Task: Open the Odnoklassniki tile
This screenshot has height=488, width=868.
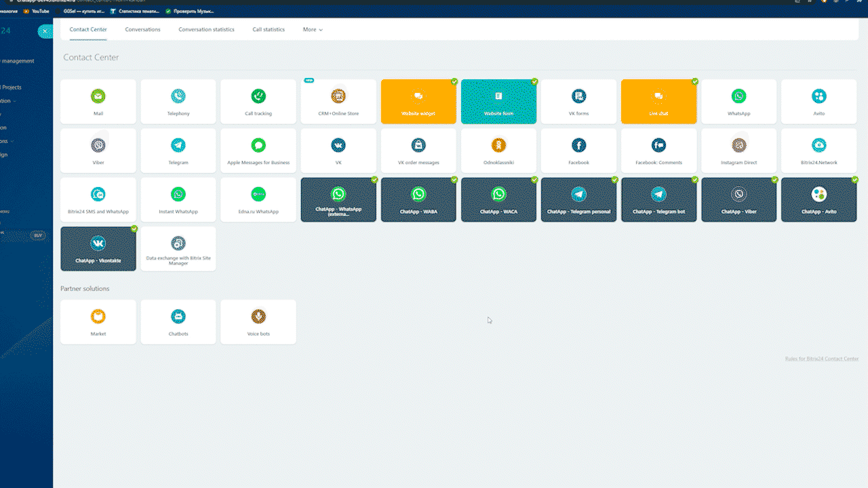Action: 498,150
